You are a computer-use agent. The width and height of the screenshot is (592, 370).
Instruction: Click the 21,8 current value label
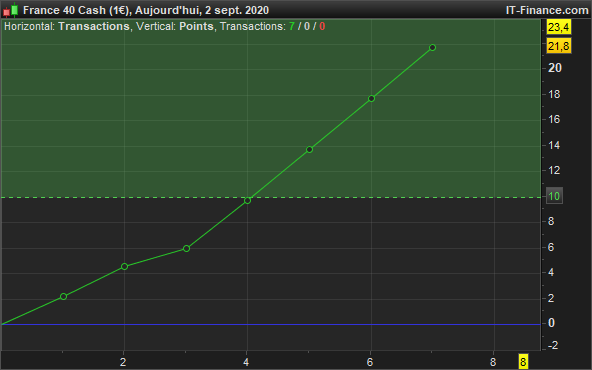click(558, 46)
